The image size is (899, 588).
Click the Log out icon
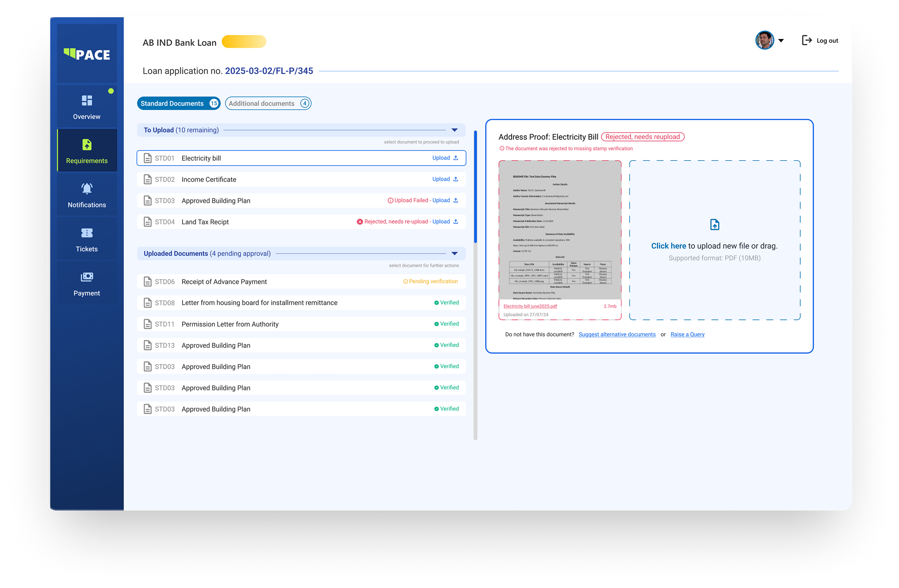pos(806,40)
